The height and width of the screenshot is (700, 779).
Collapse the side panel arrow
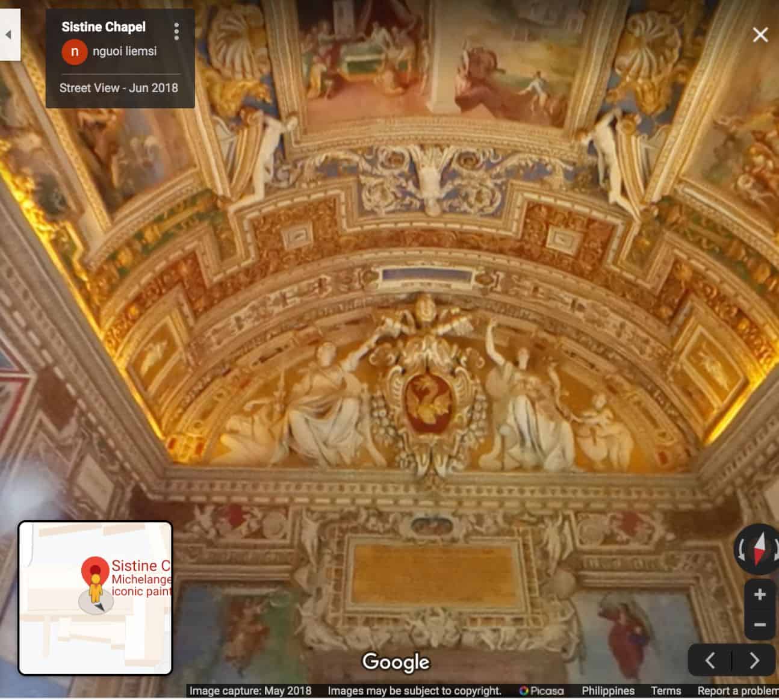[x=9, y=34]
